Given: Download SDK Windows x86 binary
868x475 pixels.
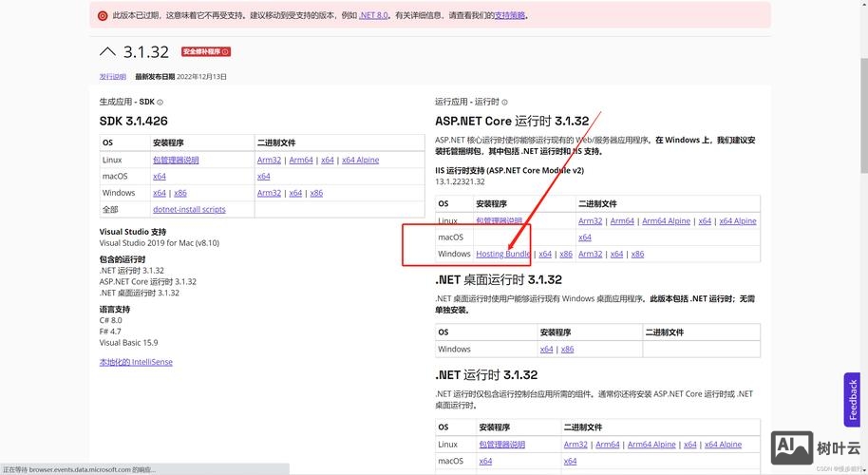Looking at the screenshot, I should coord(316,193).
